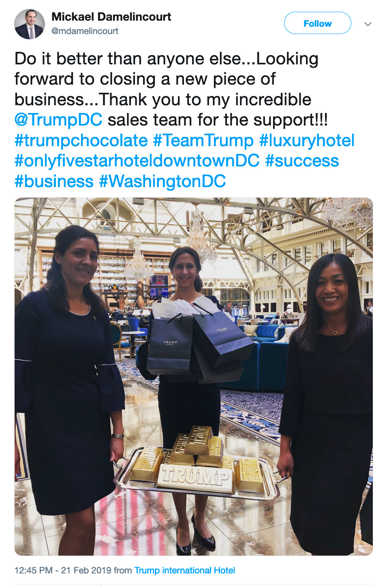The image size is (389, 588).
Task: Open the Trump international Hotel location link
Action: point(185,570)
